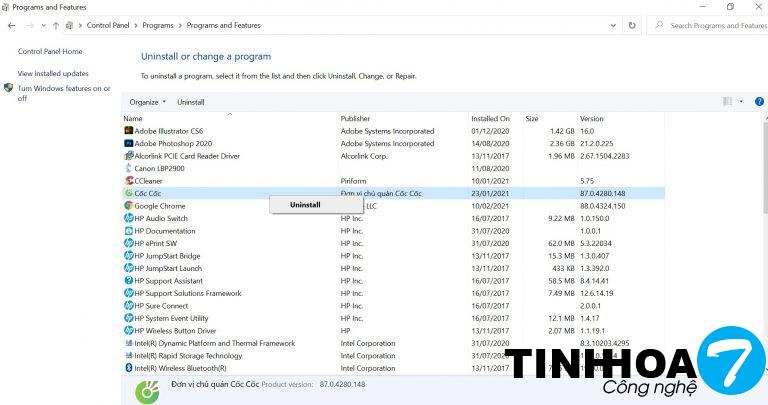The height and width of the screenshot is (405, 768).
Task: Open the Organize dropdown menu
Action: (x=148, y=102)
